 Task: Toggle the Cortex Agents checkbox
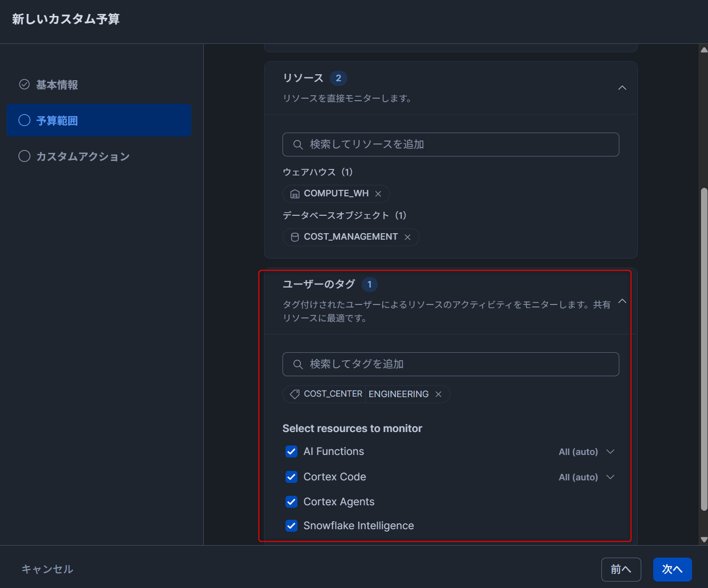point(291,502)
